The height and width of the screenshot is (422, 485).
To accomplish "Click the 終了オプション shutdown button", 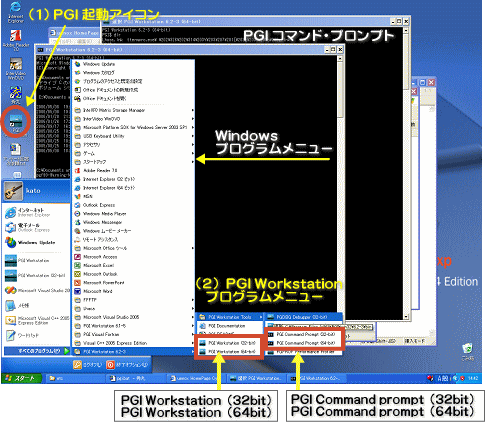I will (x=127, y=365).
